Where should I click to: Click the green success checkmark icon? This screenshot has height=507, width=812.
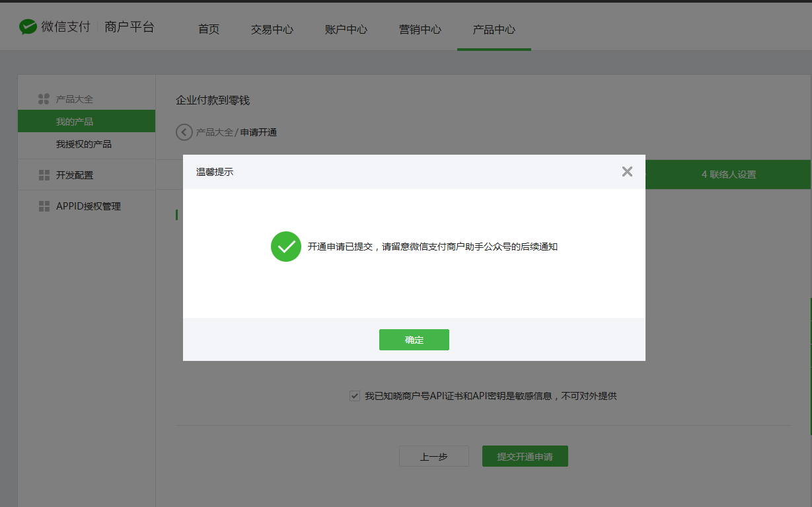(x=286, y=247)
